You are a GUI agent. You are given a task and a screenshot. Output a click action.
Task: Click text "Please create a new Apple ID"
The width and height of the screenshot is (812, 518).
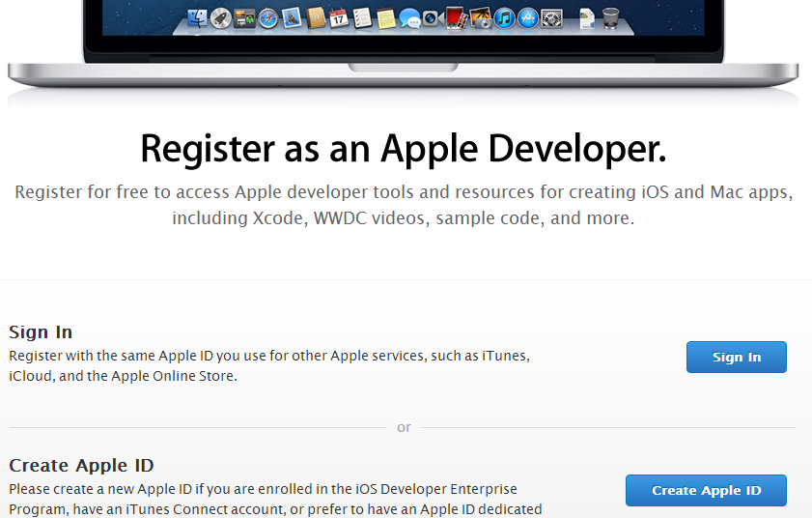coord(100,489)
